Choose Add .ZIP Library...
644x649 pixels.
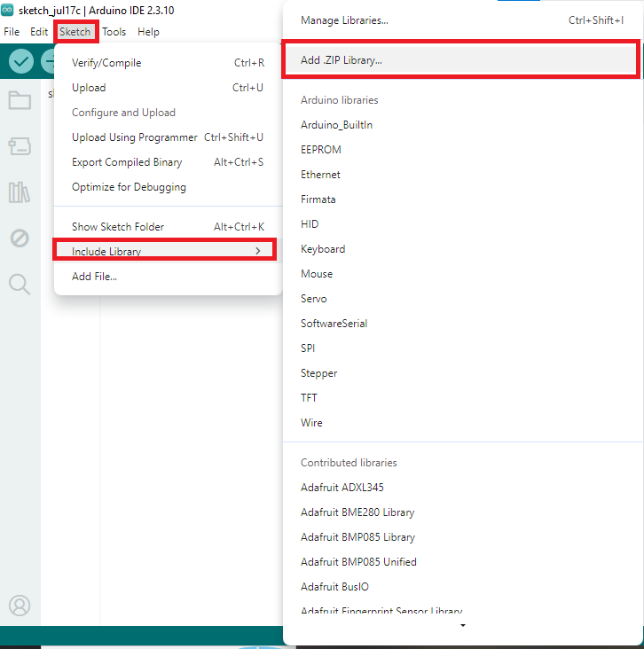(462, 60)
